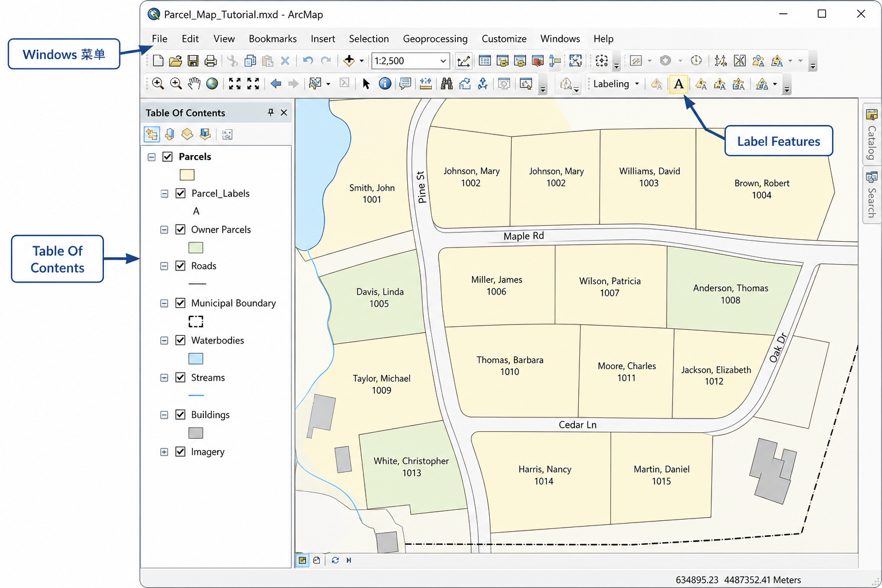Toggle Parcel_Labels layer visibility

click(x=180, y=194)
